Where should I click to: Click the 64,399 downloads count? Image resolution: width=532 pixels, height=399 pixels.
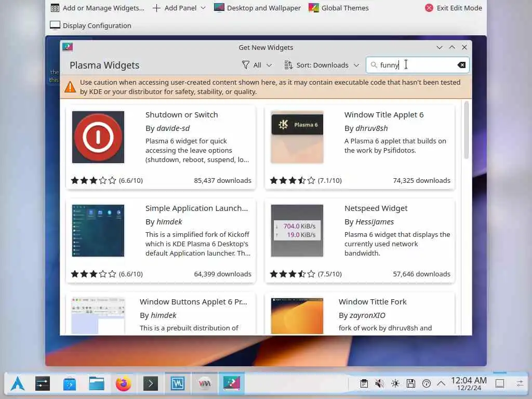pos(222,274)
